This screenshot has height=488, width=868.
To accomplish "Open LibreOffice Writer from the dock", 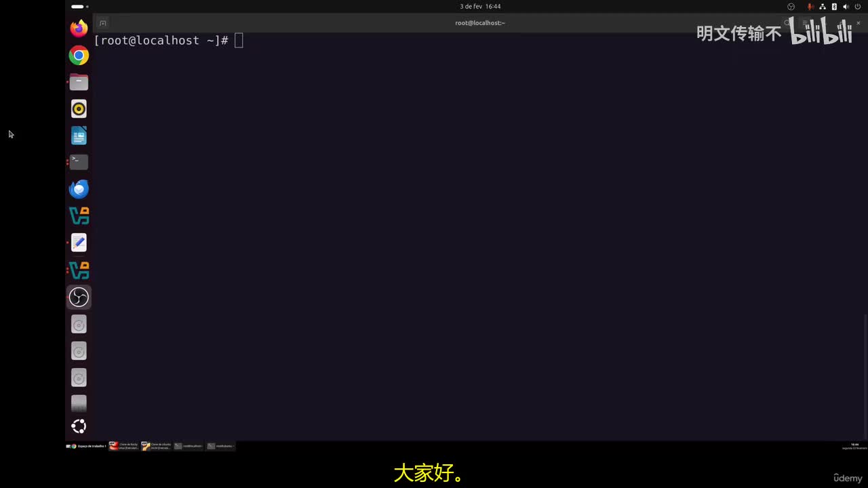I will (79, 136).
